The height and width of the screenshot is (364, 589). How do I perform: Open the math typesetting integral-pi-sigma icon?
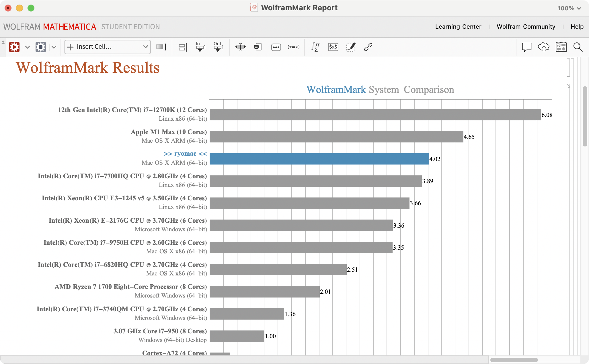click(x=315, y=47)
